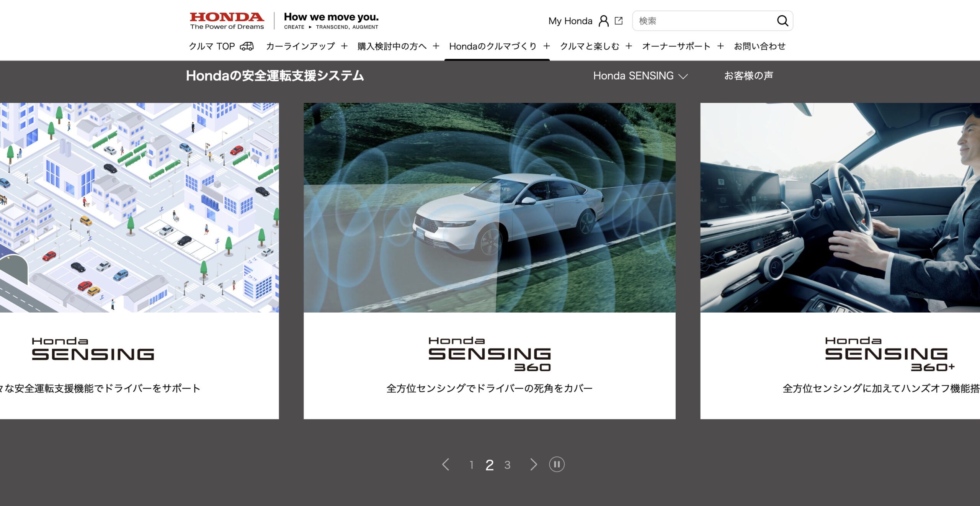This screenshot has width=980, height=506.
Task: Click text 全方位センシングでドライバーの死角をカバー
Action: click(x=489, y=388)
